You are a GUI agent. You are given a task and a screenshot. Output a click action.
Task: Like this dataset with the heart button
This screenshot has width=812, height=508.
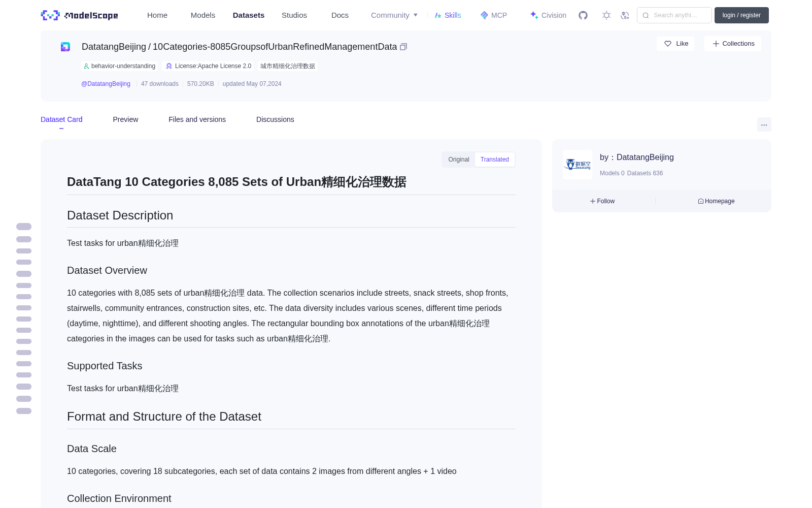675,44
